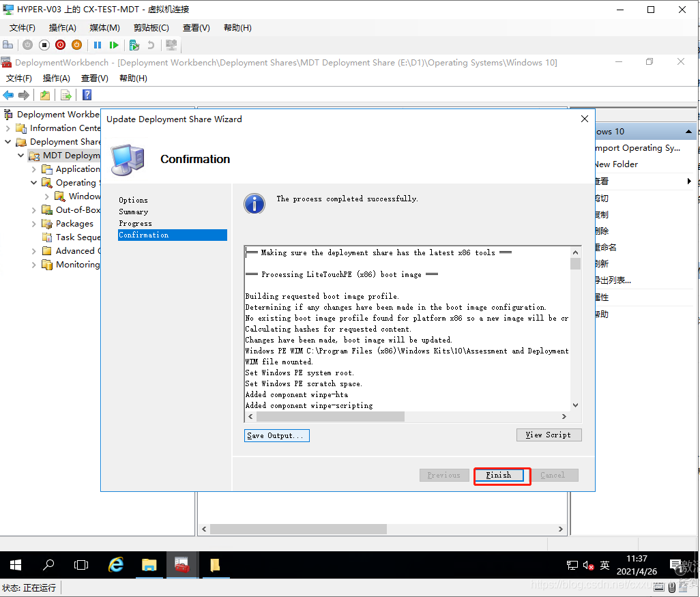Click the network icon in system tray
700x597 pixels.
click(572, 566)
